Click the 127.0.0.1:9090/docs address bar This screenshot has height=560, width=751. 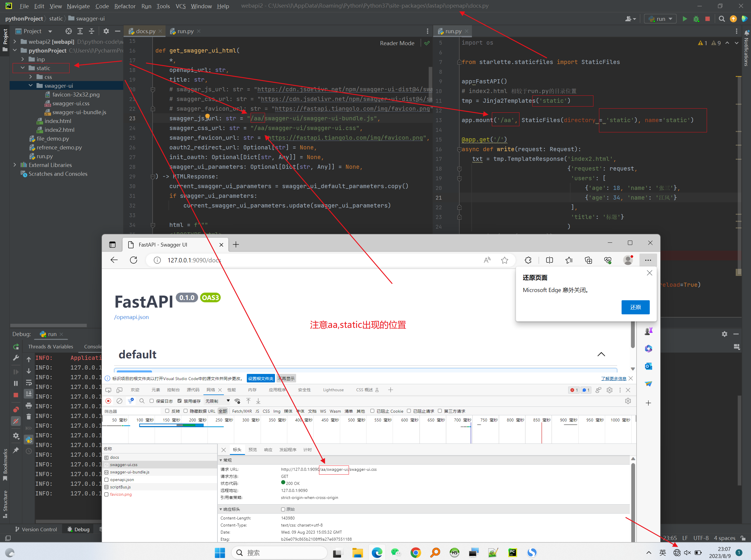[x=194, y=260]
